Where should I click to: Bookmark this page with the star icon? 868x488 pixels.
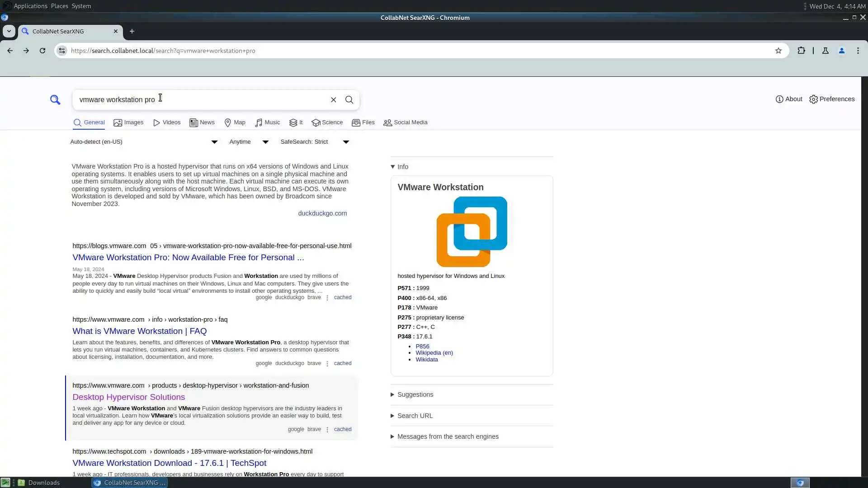778,51
